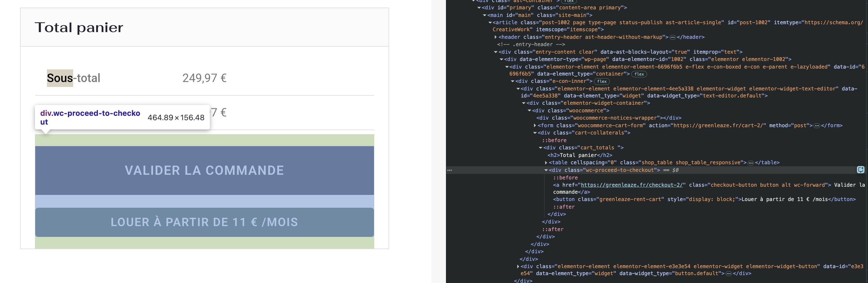Click the 464.89 × 156.48 size in tooltip
Viewport: 868px width, 283px height.
pos(176,118)
